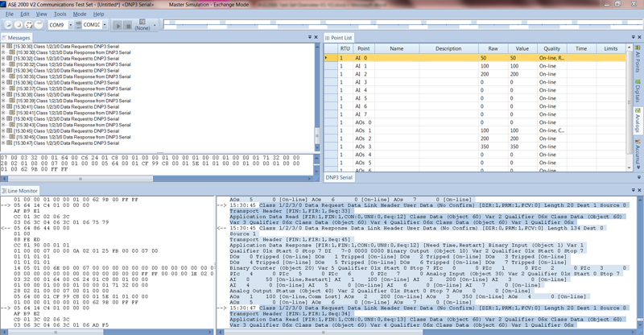Close the Line Monitor panel
The image size is (644, 335).
638,191
